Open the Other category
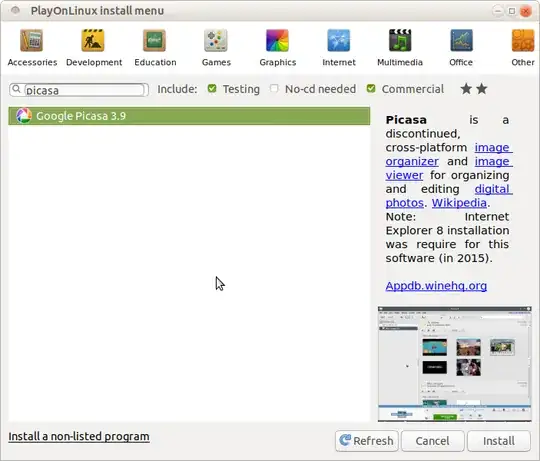Viewport: 540px width, 461px height. click(523, 48)
